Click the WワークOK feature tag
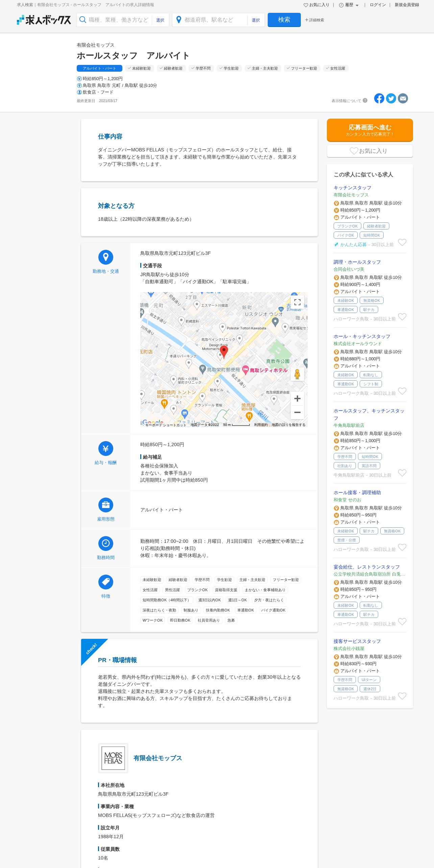This screenshot has width=434, height=868. click(152, 620)
